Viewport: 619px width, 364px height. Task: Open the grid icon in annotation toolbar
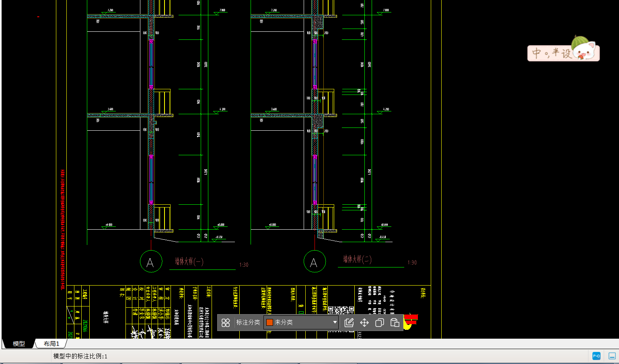226,323
